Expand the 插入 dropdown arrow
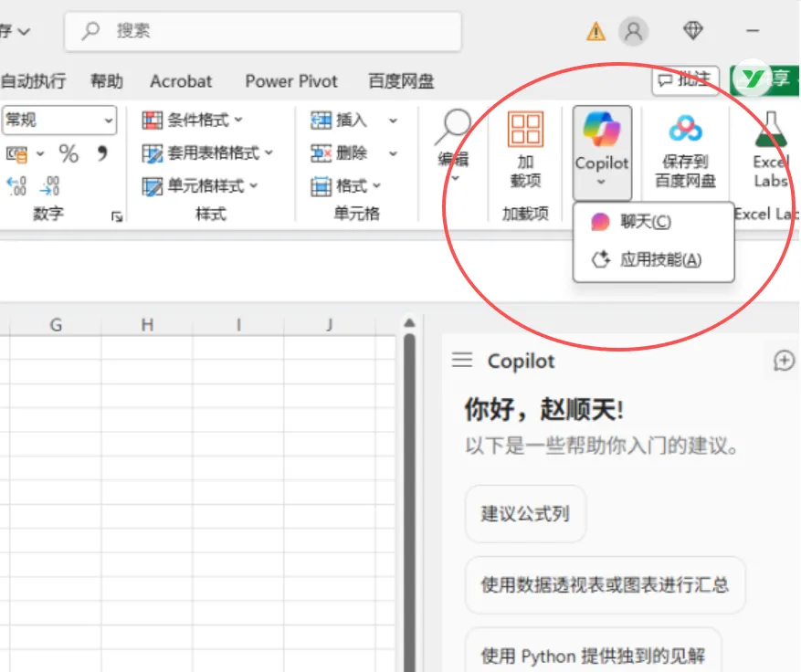 [393, 121]
